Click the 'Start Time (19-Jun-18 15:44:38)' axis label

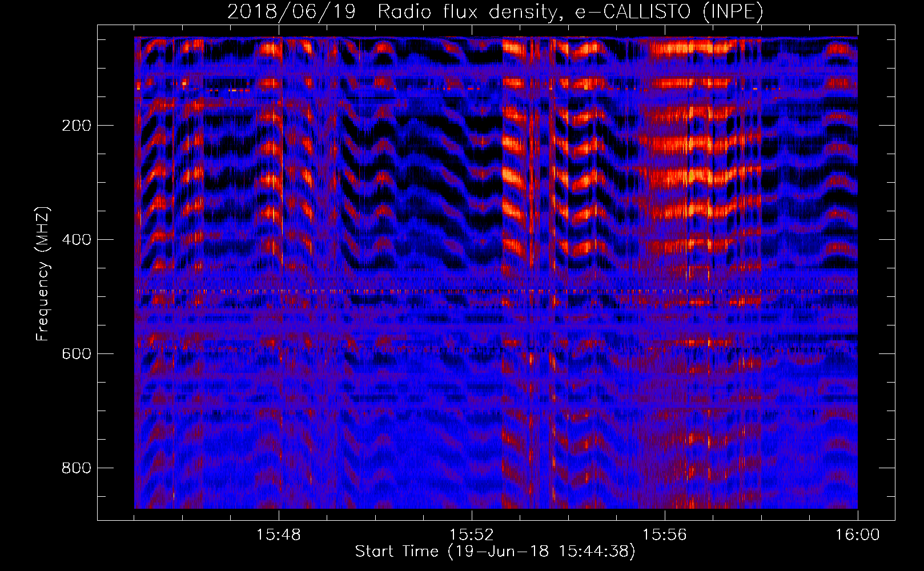pos(495,552)
